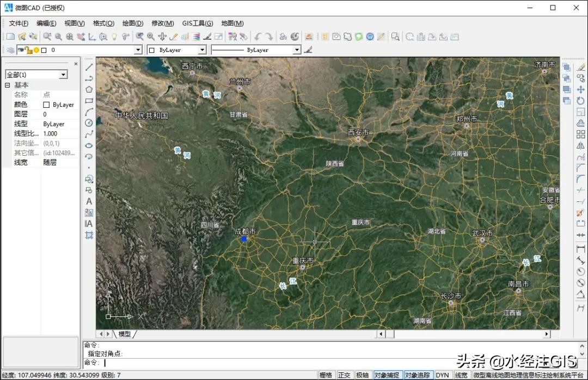The width and height of the screenshot is (588, 380).
Task: Disable 对象捕捉 object snap
Action: click(387, 375)
